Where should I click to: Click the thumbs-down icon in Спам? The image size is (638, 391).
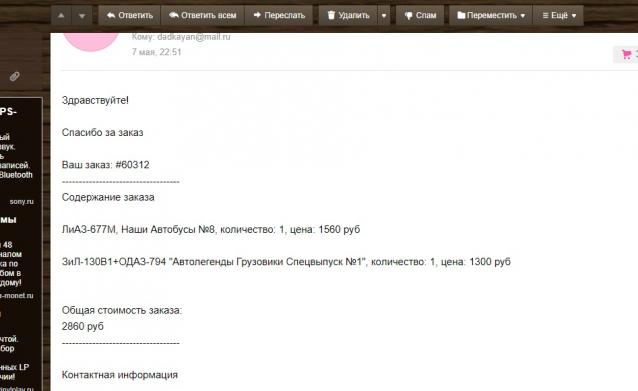(409, 15)
